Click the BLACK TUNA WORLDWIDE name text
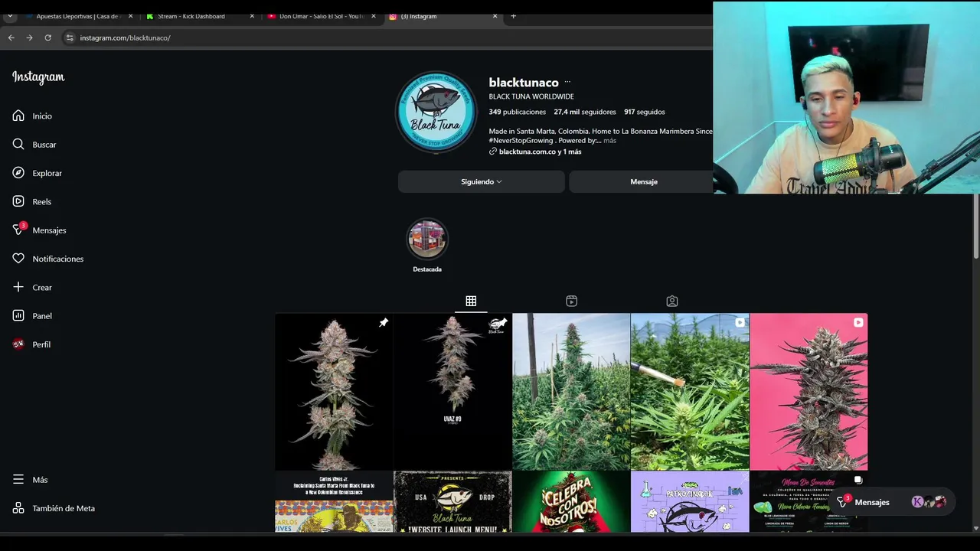Image resolution: width=980 pixels, height=551 pixels. [x=531, y=96]
